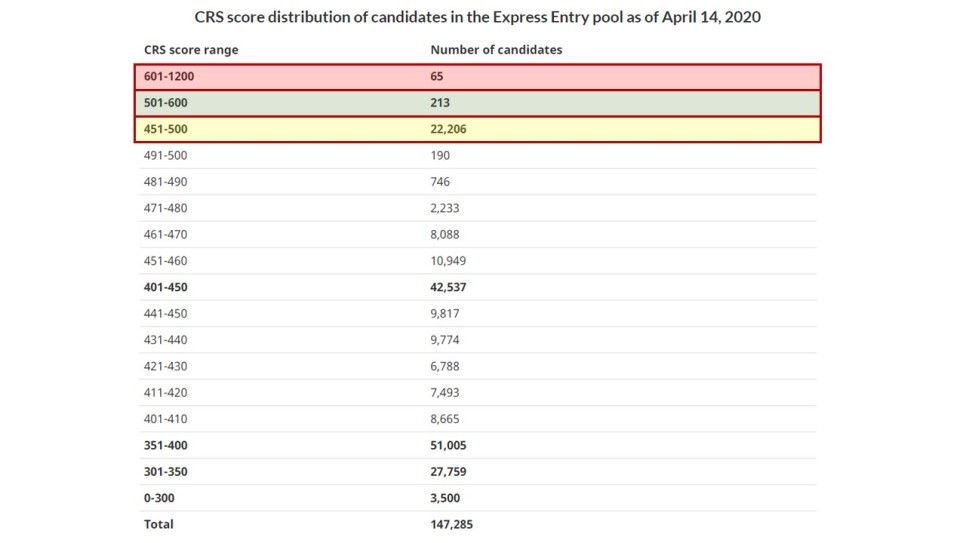Click the value 746
Screen dimensions: 966x543
click(x=440, y=182)
